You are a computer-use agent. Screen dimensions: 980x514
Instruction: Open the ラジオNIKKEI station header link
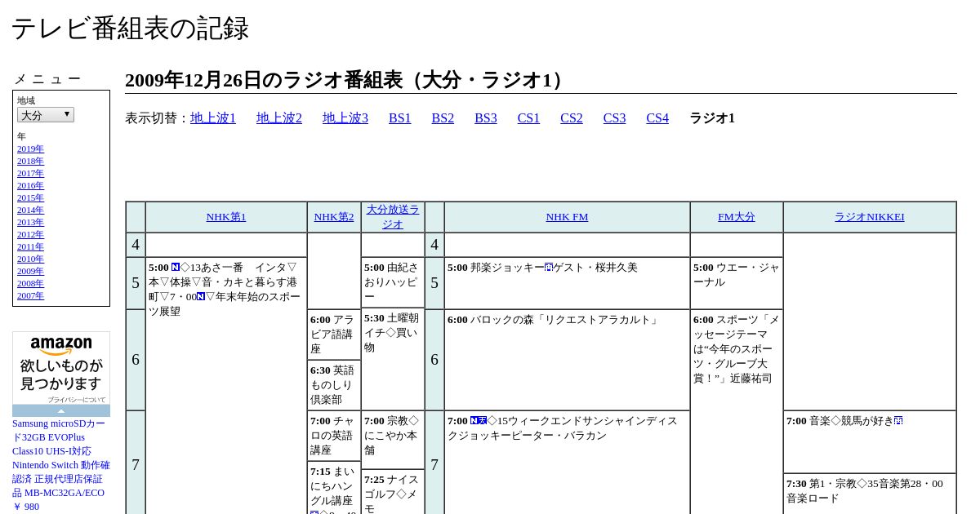coord(869,217)
